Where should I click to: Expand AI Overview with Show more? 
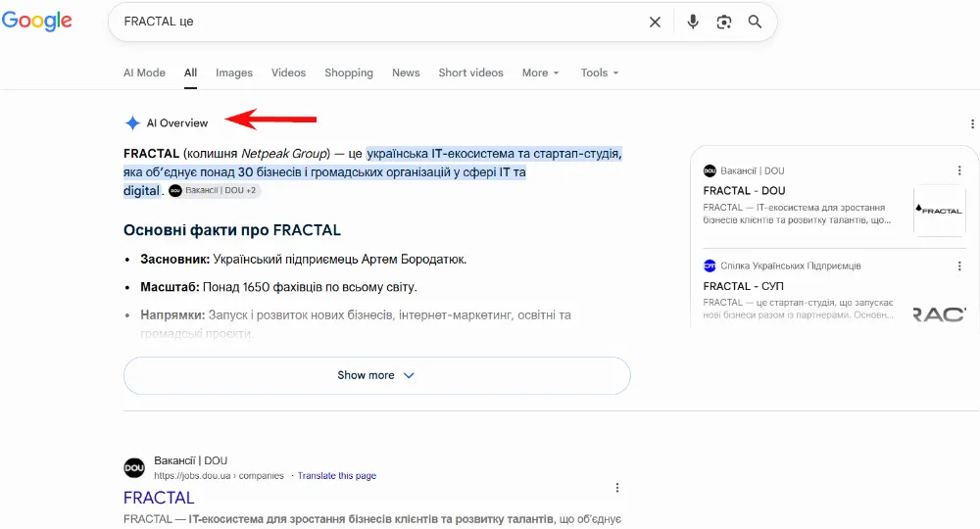click(377, 375)
